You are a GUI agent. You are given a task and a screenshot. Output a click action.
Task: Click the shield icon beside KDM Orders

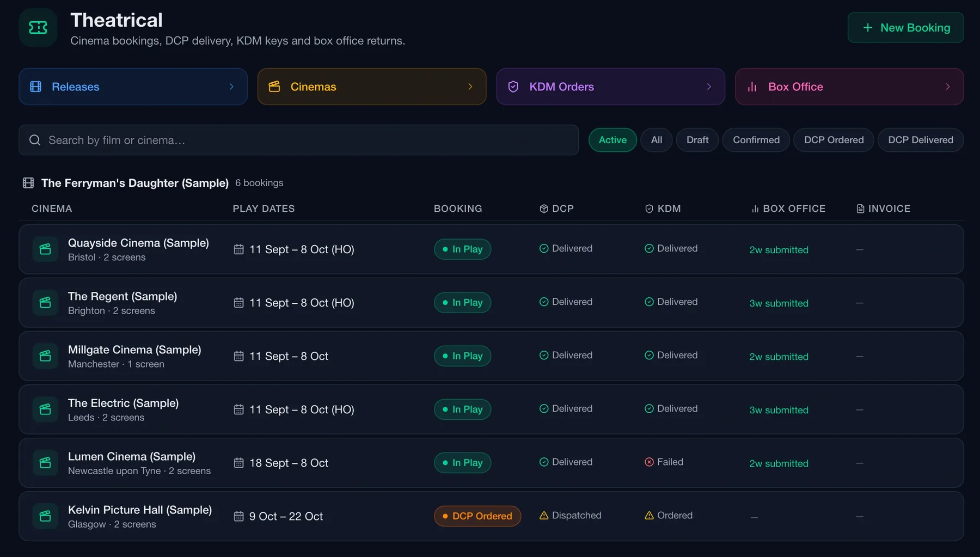point(513,87)
